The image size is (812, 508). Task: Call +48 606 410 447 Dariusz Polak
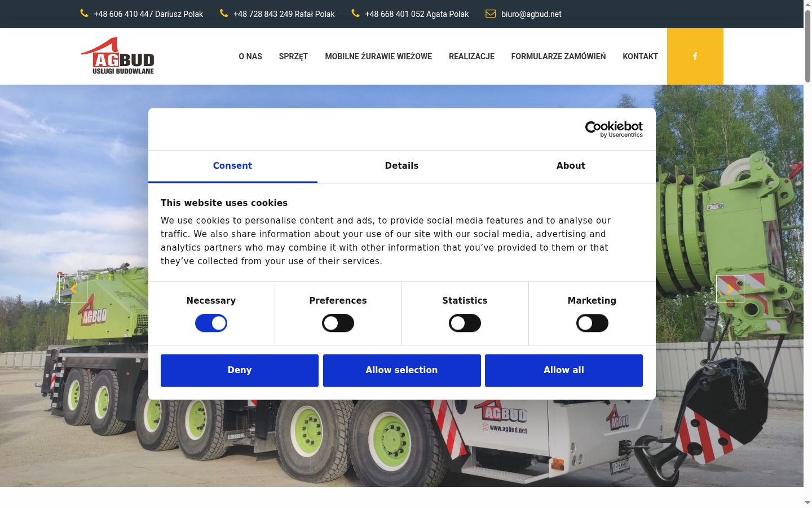tap(148, 14)
